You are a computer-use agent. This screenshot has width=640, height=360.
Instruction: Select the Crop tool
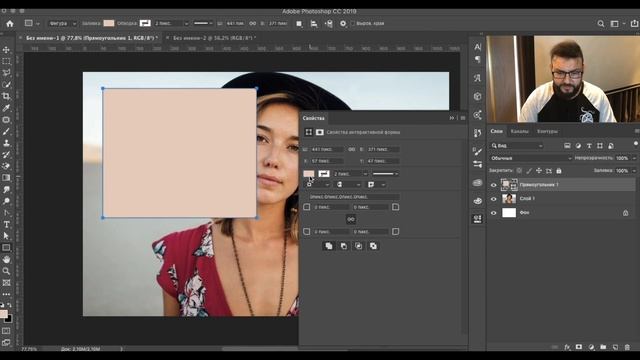pos(6,96)
